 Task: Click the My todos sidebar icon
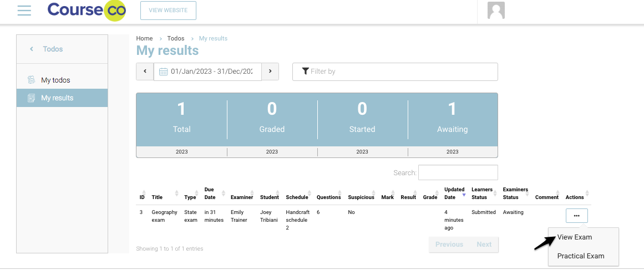pyautogui.click(x=32, y=80)
